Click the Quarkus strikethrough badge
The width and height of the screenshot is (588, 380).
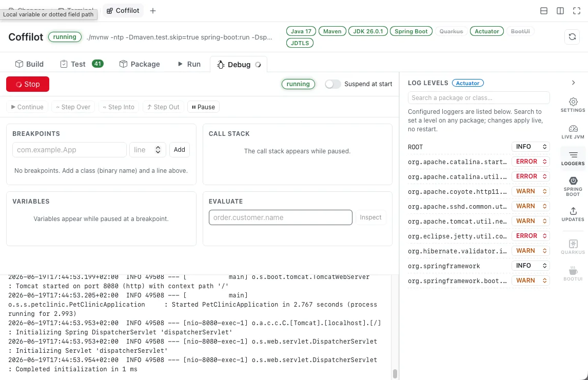tap(451, 31)
